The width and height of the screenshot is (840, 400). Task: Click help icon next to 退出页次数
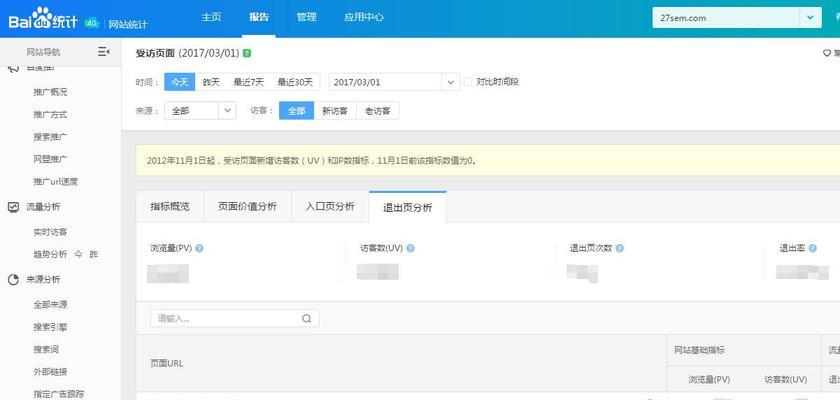[x=620, y=248]
